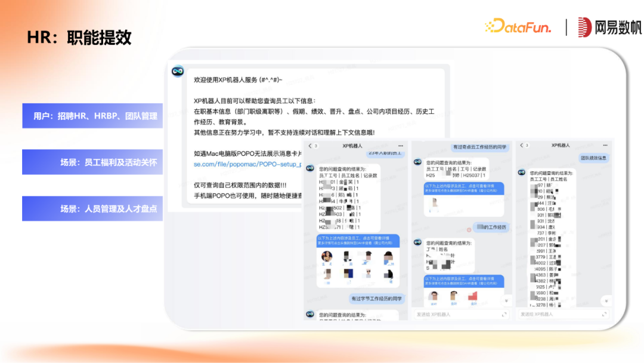The height and width of the screenshot is (363, 644).
Task: Click robot avatar next to 团队绩效信息 reply
Action: pyautogui.click(x=522, y=173)
